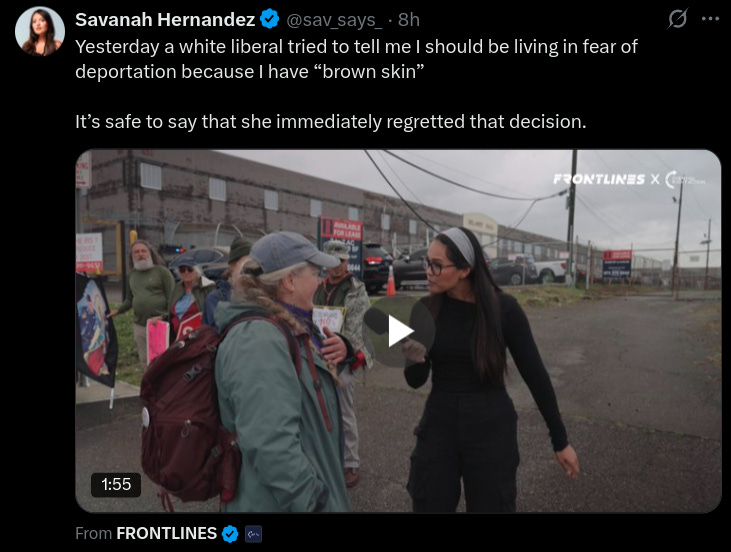Click the blue verified badge beside Savanah Hernandez

[x=269, y=20]
